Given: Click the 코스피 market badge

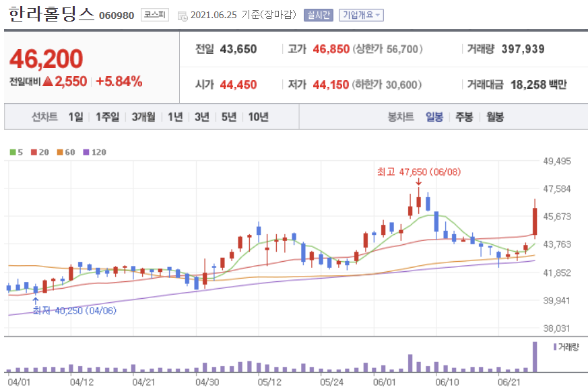Looking at the screenshot, I should [x=155, y=15].
